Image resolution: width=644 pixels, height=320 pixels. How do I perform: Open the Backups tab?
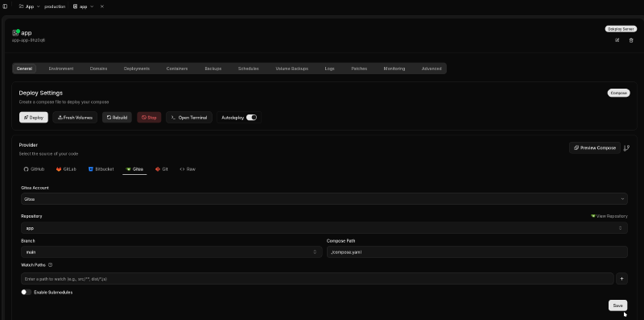click(x=213, y=69)
